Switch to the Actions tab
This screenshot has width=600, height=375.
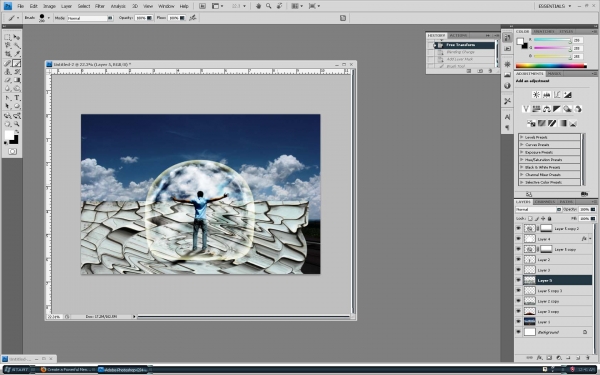[x=458, y=35]
